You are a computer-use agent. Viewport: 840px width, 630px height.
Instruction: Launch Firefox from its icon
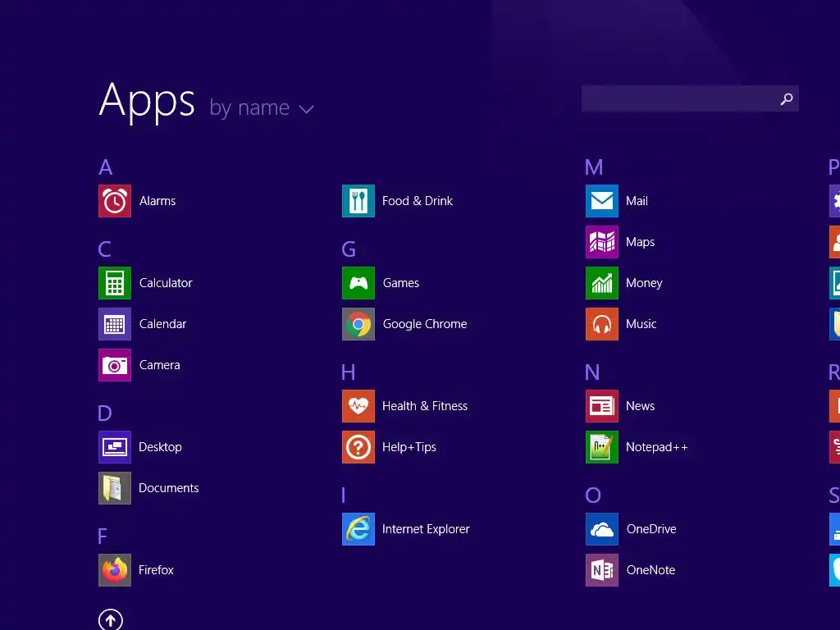(115, 570)
